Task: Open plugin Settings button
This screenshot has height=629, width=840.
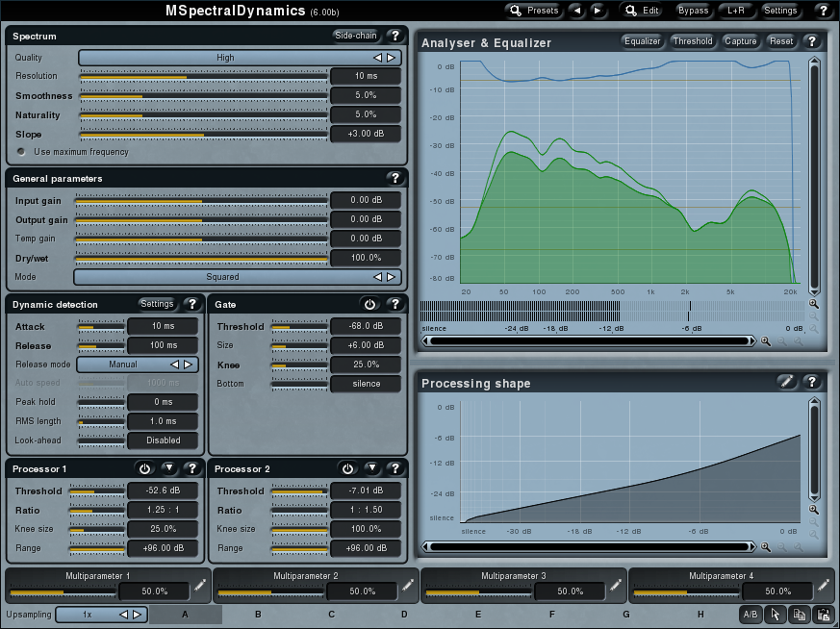Action: (780, 11)
